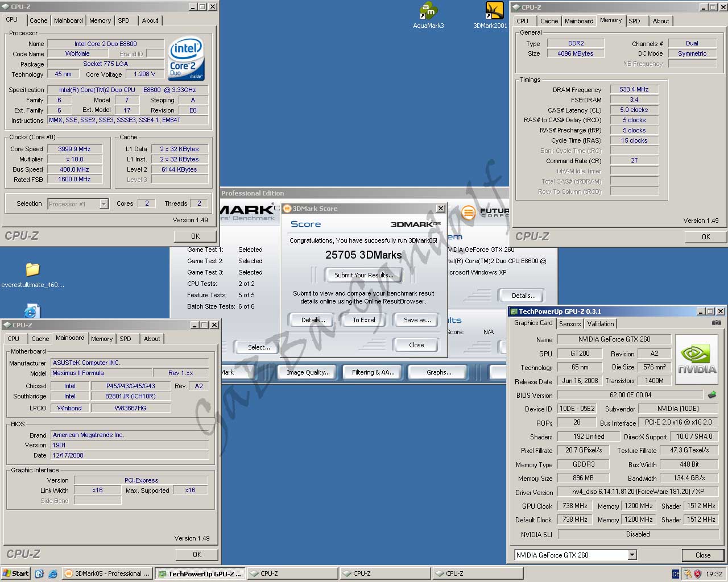
Task: Click Close button in GPU-Z window
Action: coord(703,555)
